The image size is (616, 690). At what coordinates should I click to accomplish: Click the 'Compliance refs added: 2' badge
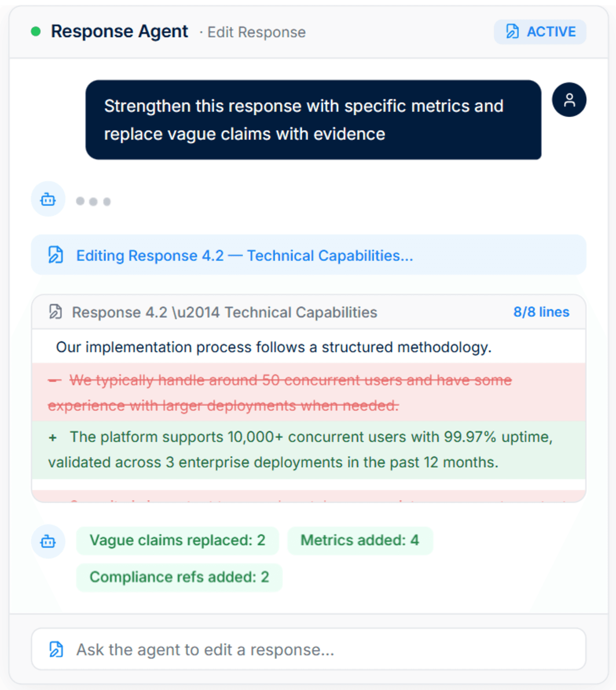point(179,577)
